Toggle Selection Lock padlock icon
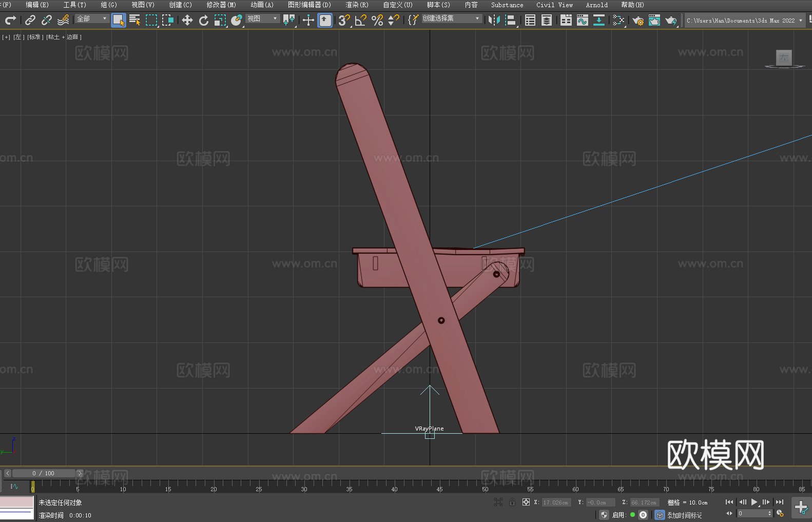Screen dimensions: 812x522 pyautogui.click(x=512, y=502)
